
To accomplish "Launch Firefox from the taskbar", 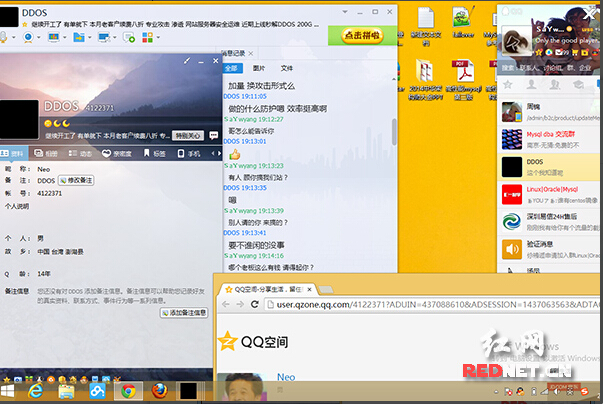I will point(158,391).
